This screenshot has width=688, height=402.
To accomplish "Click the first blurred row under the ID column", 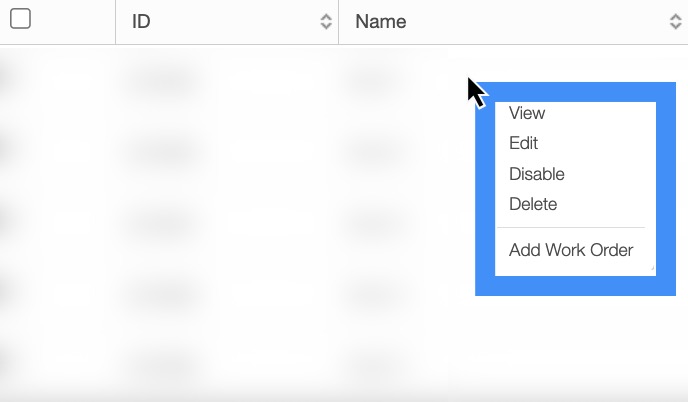I will pyautogui.click(x=160, y=80).
